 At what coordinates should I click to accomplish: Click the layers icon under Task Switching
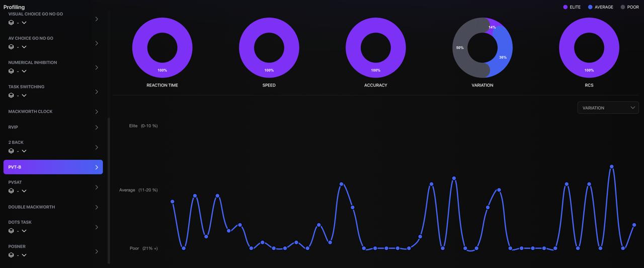[x=11, y=96]
